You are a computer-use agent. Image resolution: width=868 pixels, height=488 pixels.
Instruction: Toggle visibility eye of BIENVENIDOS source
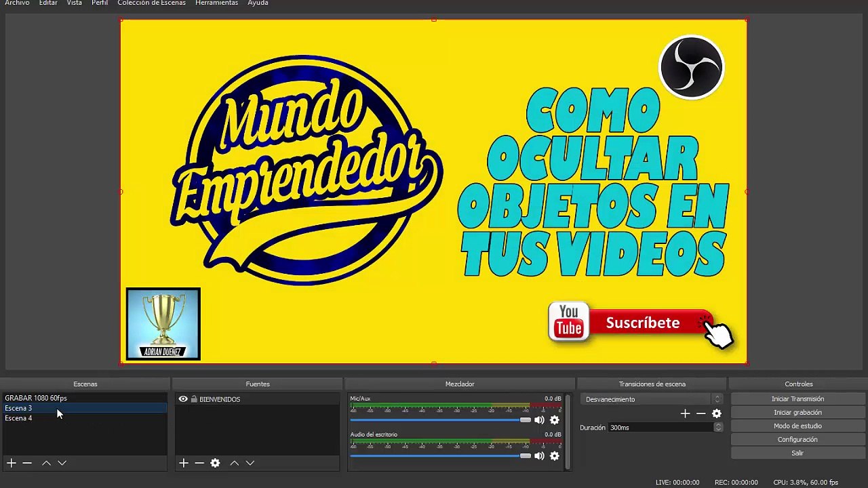[x=183, y=399]
